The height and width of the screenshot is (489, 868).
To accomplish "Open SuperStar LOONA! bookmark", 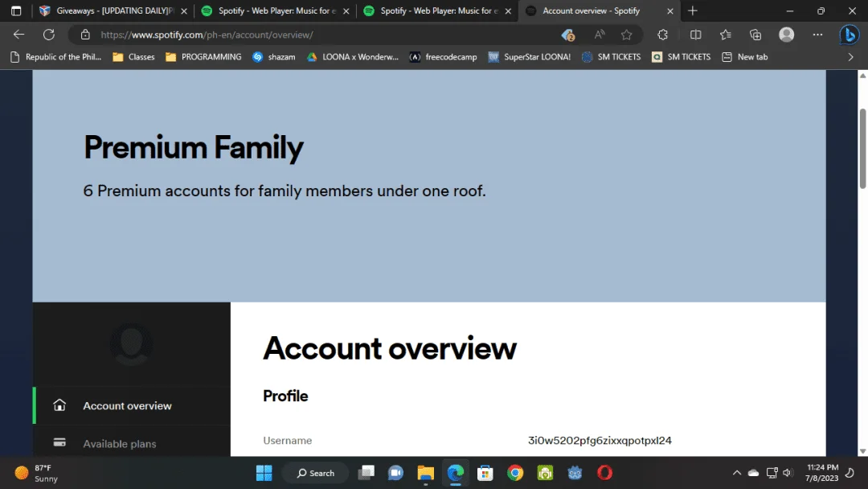I will point(529,57).
